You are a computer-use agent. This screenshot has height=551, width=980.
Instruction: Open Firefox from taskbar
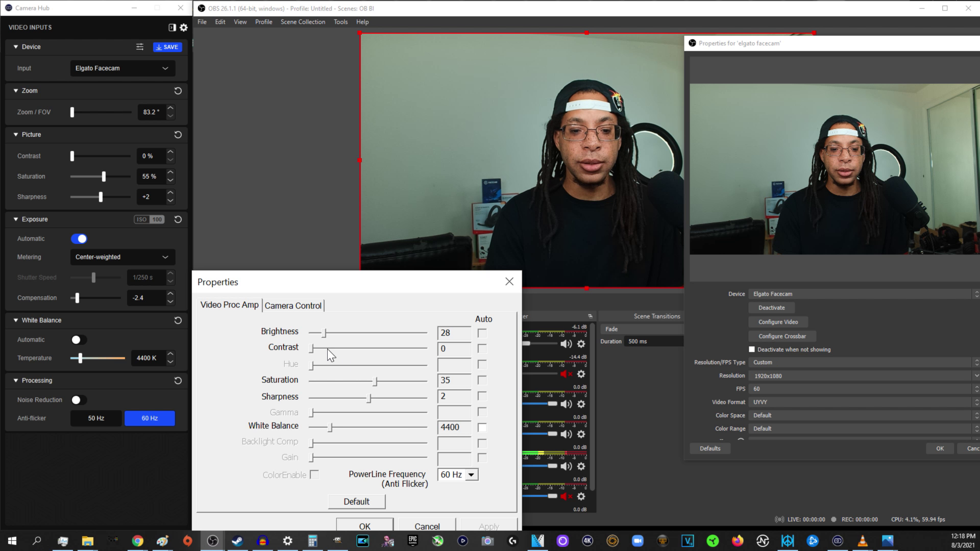pyautogui.click(x=738, y=541)
